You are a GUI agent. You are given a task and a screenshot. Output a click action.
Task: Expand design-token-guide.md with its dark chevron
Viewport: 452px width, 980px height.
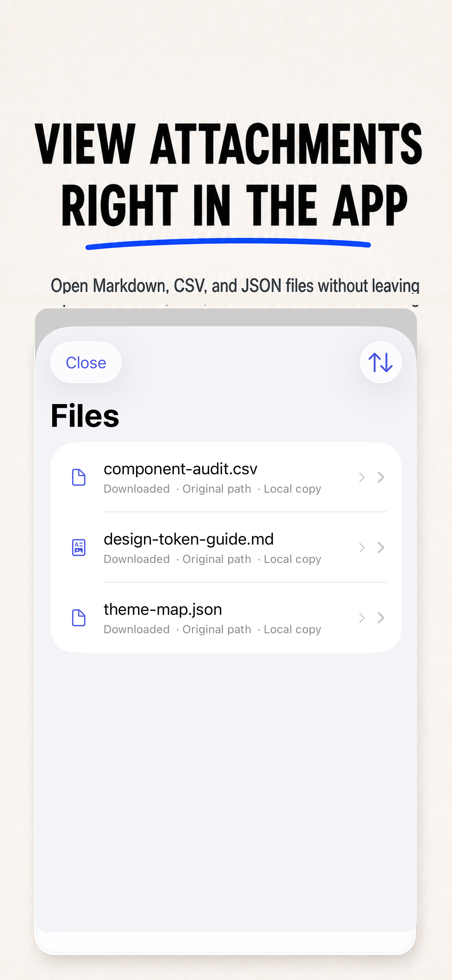(381, 547)
